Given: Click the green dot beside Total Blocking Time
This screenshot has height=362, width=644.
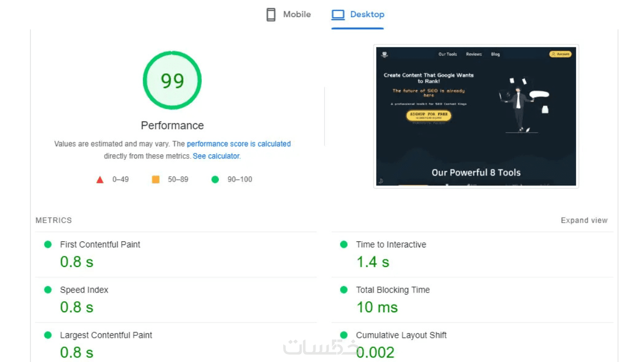Looking at the screenshot, I should 344,290.
